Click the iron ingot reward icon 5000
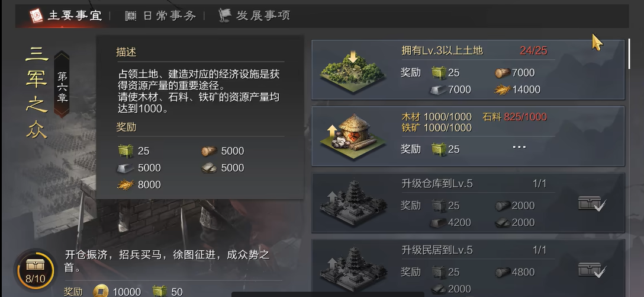Viewport: 644px width, 297px height. (x=125, y=168)
